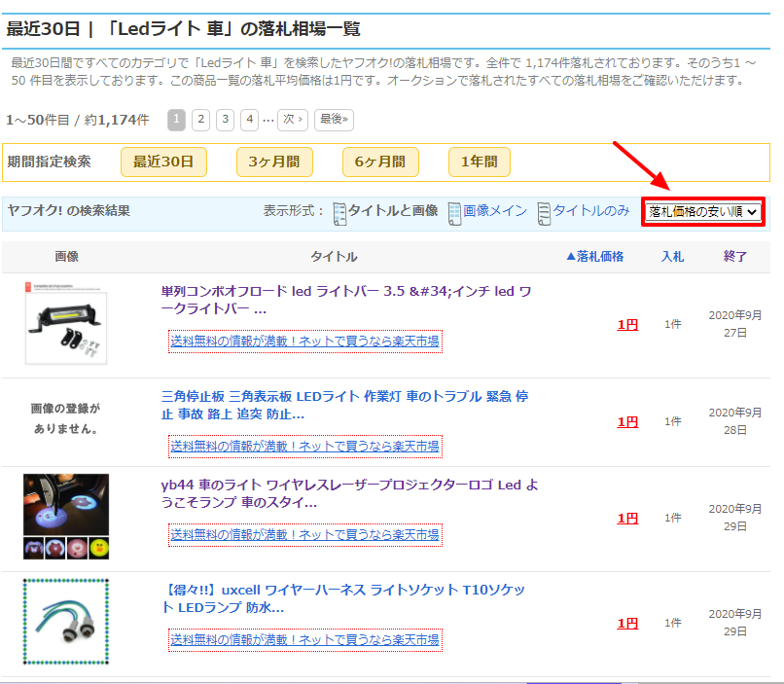This screenshot has height=684, width=784.
Task: Select the 1年間 period filter
Action: click(x=480, y=162)
